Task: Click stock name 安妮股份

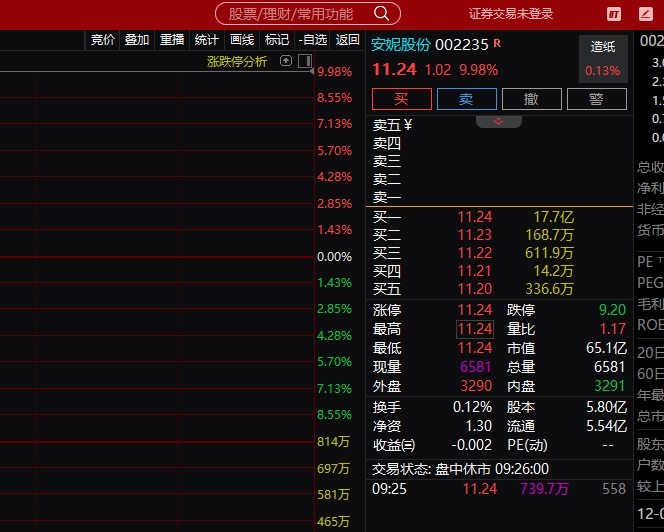Action: point(401,44)
